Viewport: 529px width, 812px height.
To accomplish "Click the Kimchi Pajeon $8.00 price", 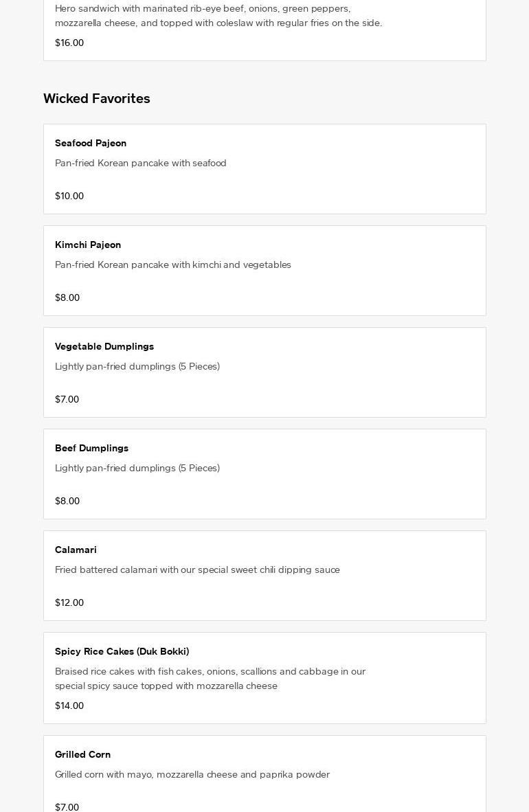I will point(67,297).
